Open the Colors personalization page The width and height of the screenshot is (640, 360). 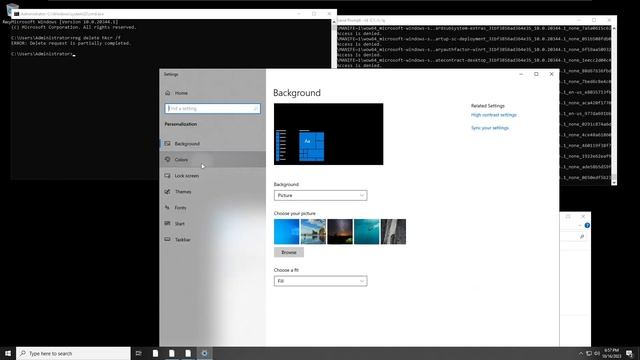click(x=212, y=160)
